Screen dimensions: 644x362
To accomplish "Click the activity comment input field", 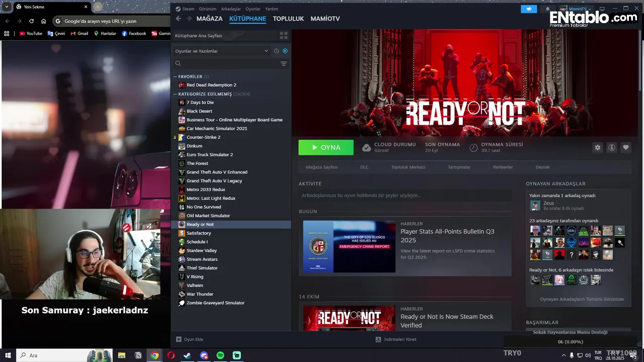I will click(405, 195).
